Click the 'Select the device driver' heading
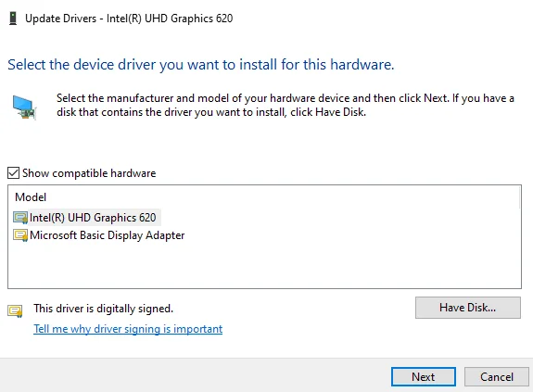 201,65
